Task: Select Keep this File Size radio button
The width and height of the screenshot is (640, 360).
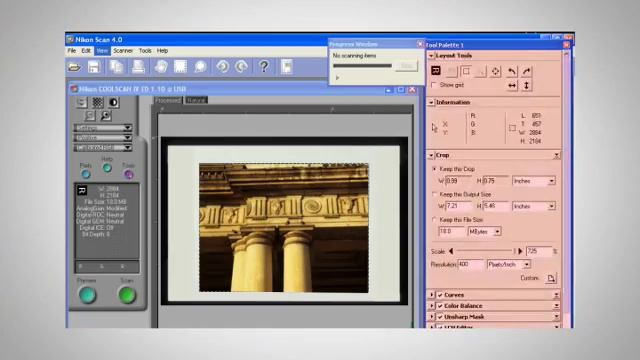Action: point(434,220)
